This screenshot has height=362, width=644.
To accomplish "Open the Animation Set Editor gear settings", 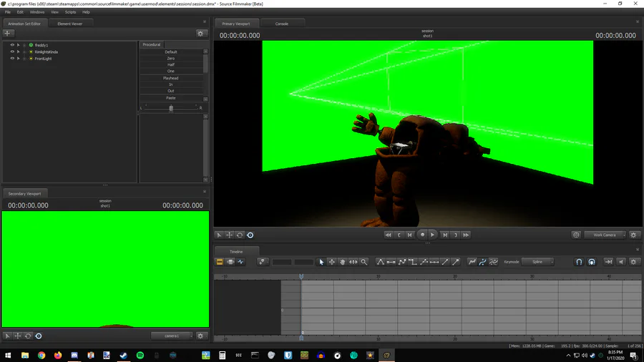I will pos(201,33).
